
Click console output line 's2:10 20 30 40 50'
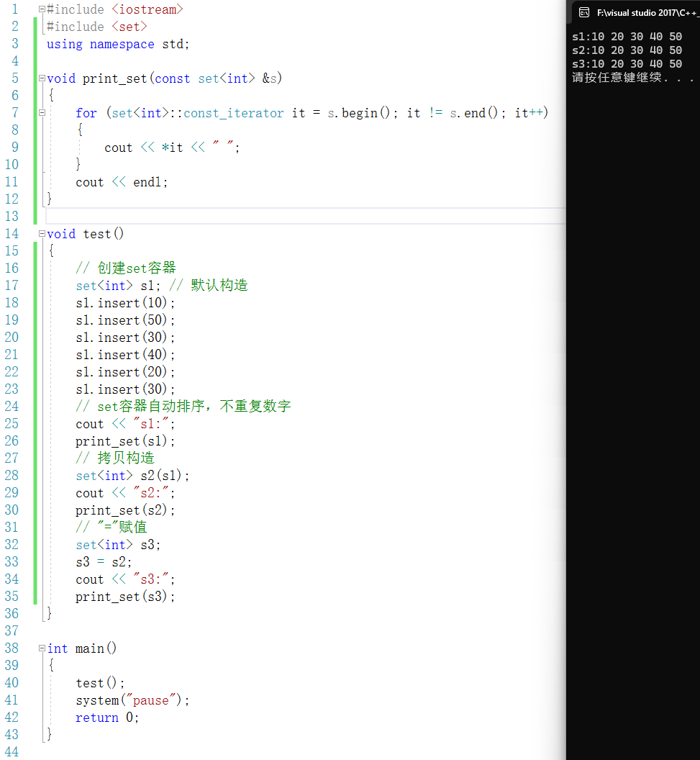pos(627,50)
